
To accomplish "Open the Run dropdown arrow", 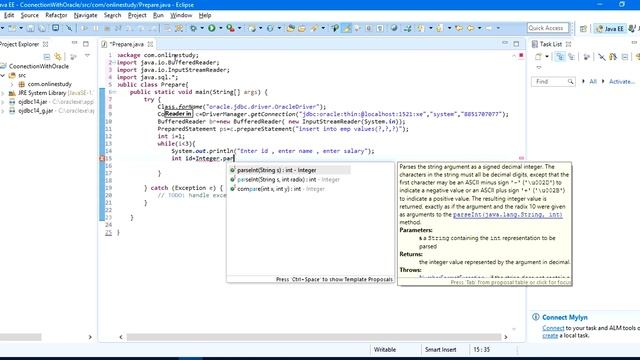I will 221,28.
